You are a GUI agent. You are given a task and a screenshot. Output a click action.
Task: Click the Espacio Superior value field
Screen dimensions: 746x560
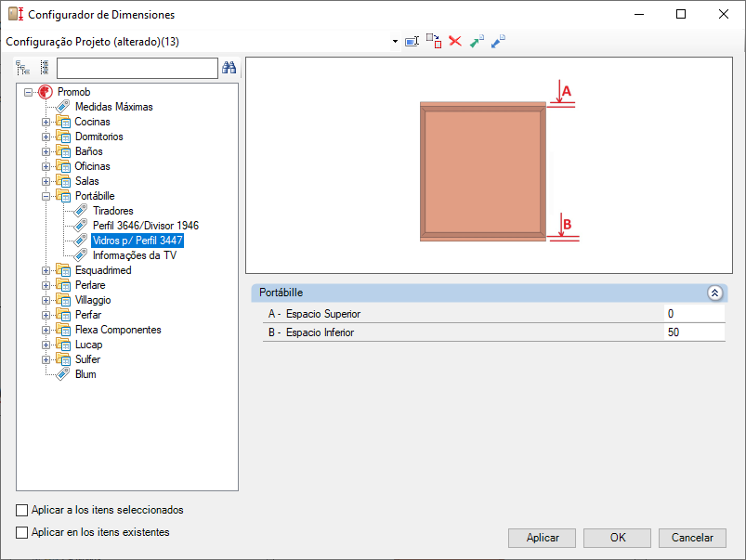(x=694, y=314)
